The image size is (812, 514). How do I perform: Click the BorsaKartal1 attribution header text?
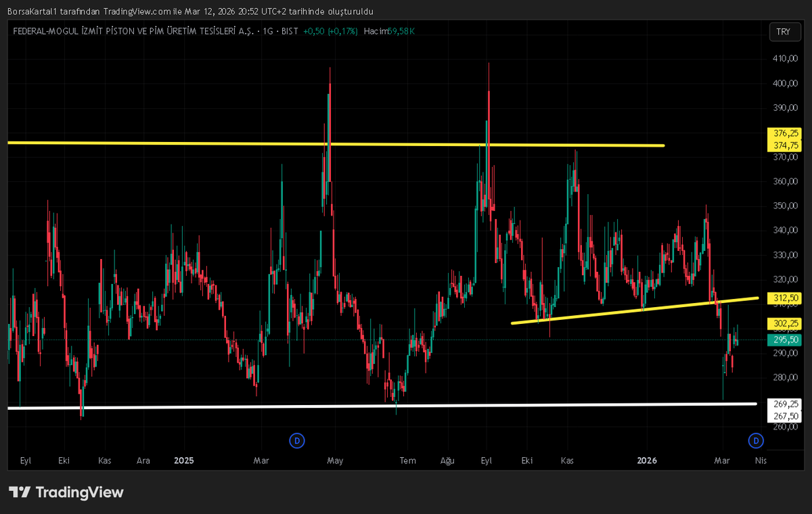coord(190,11)
